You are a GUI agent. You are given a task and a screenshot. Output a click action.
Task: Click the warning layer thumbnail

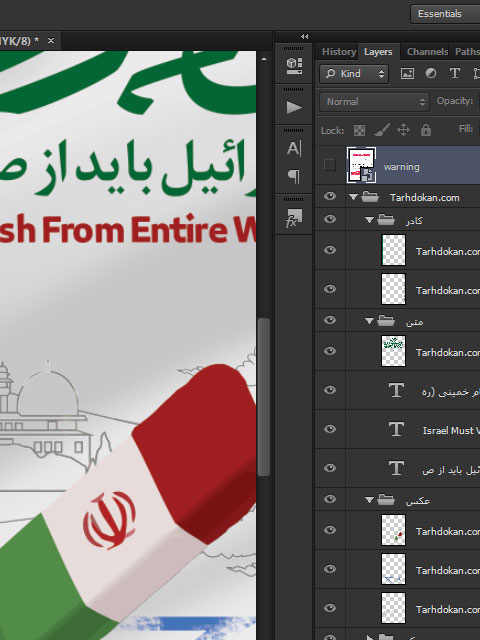(x=362, y=165)
